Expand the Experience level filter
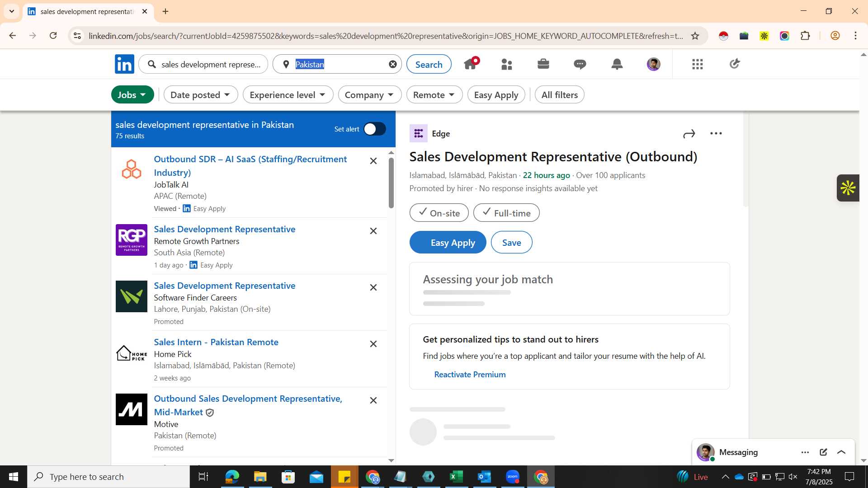Screen dimensions: 868x488 (288, 95)
